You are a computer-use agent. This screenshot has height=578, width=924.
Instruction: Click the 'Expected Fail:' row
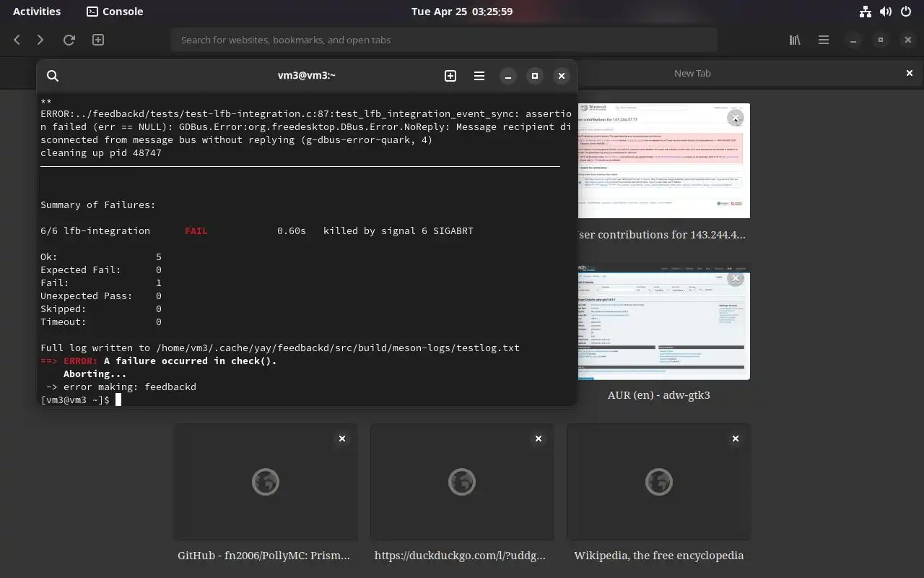click(x=101, y=270)
